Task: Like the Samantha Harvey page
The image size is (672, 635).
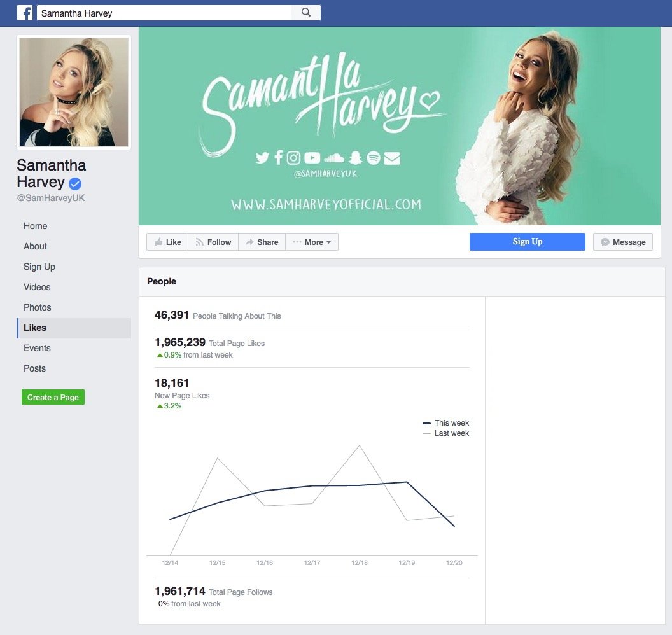Action: 167,242
